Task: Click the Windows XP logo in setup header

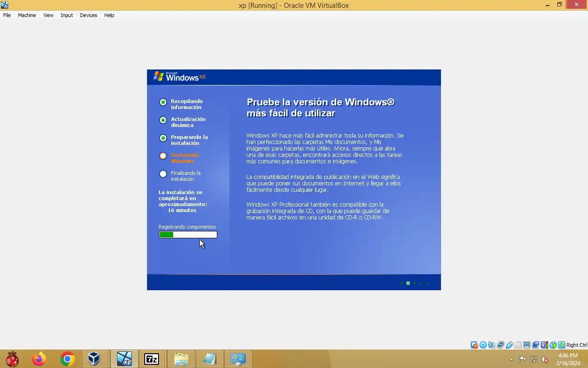Action: pyautogui.click(x=179, y=76)
